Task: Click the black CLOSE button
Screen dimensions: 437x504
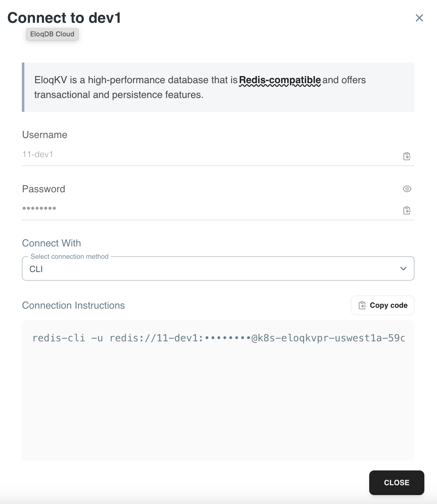Action: point(396,482)
